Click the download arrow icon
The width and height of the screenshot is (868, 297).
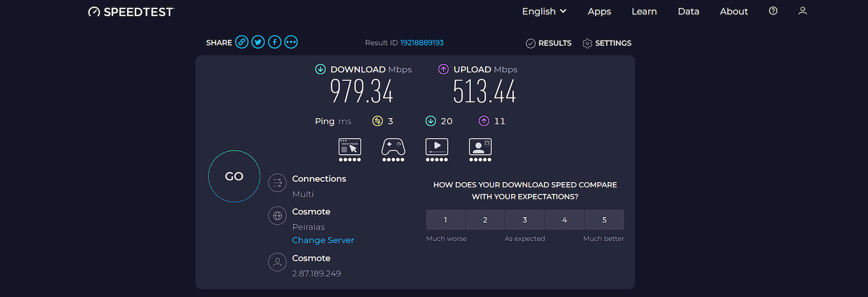click(321, 69)
